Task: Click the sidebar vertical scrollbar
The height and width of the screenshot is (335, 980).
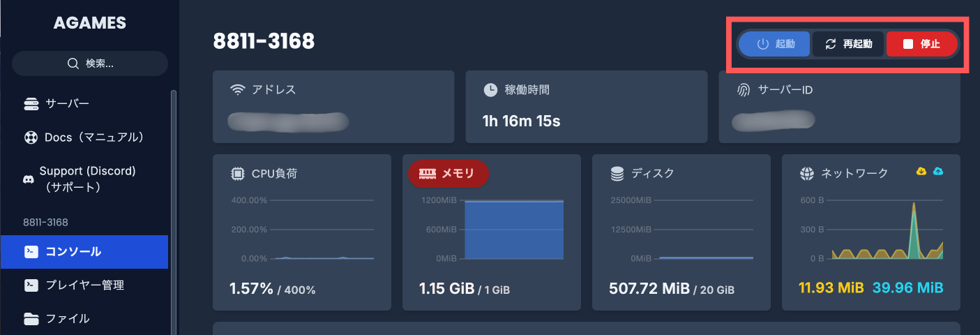Action: pos(173,209)
